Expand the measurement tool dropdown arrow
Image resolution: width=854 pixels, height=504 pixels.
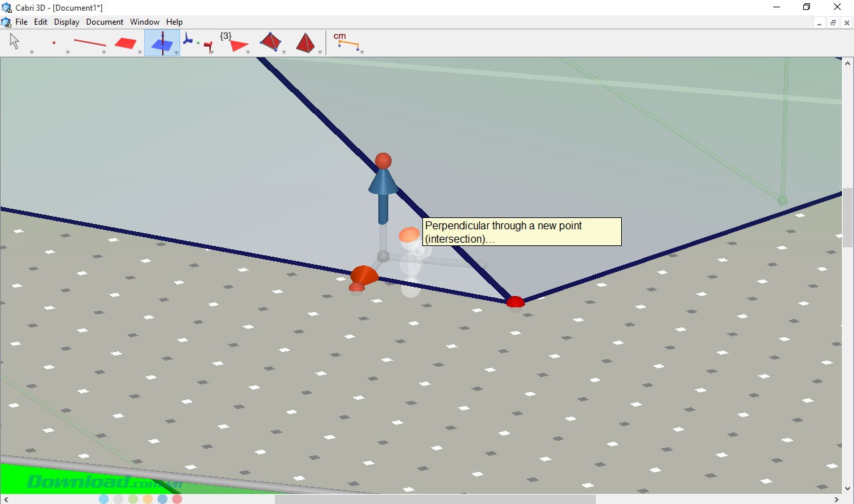(x=361, y=53)
